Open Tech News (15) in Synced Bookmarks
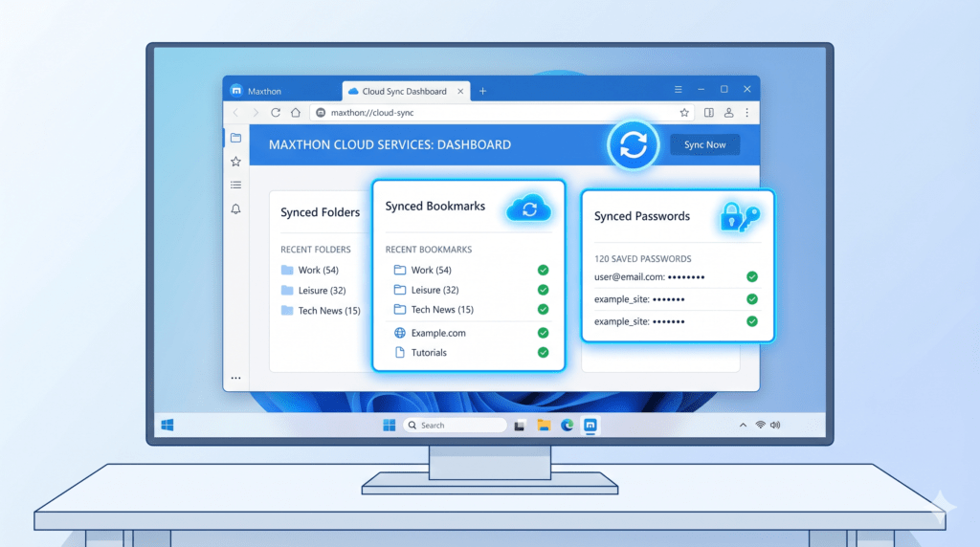Screen dimensions: 980x547 [434, 309]
